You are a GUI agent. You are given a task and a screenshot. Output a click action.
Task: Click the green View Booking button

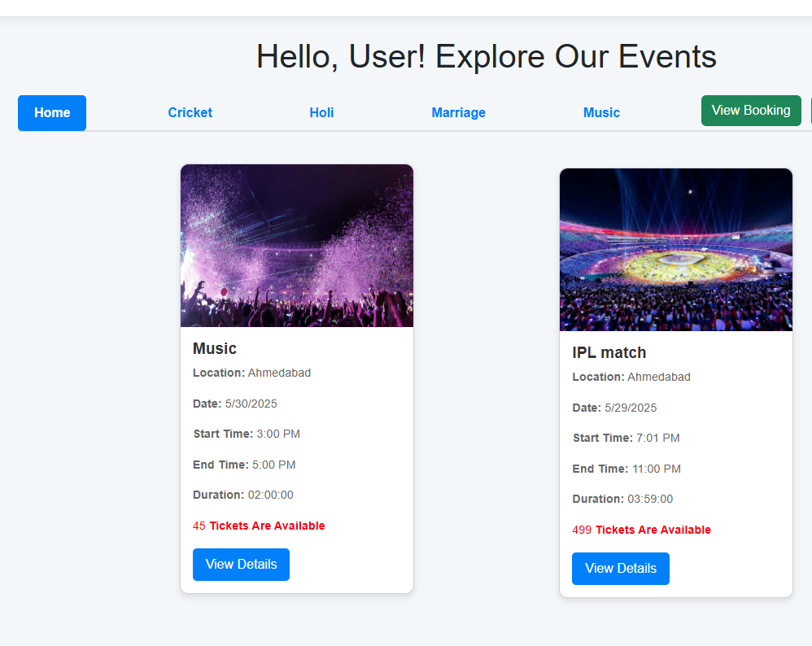(751, 111)
